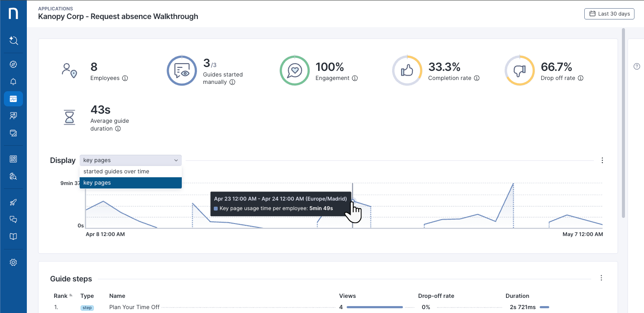Click the search icon in the sidebar
644x313 pixels.
pyautogui.click(x=13, y=41)
